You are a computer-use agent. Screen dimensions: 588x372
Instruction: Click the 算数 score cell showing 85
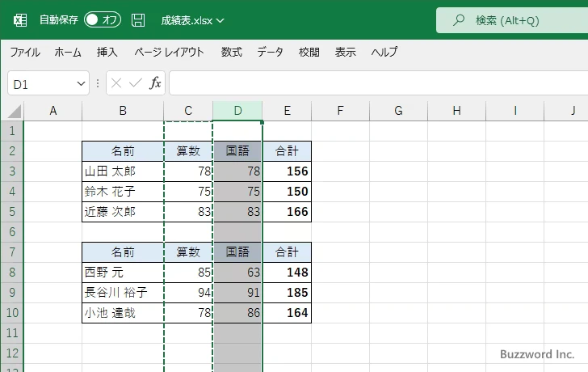[188, 273]
